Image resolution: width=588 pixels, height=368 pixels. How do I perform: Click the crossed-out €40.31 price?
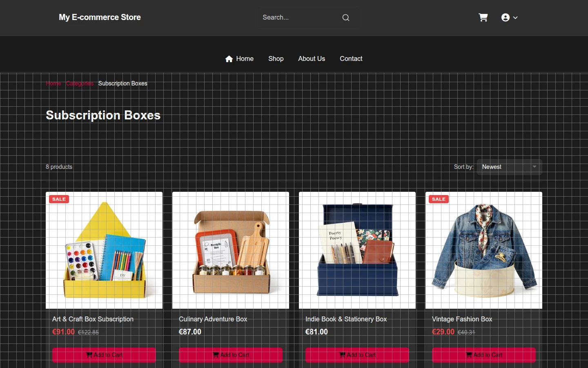point(466,332)
